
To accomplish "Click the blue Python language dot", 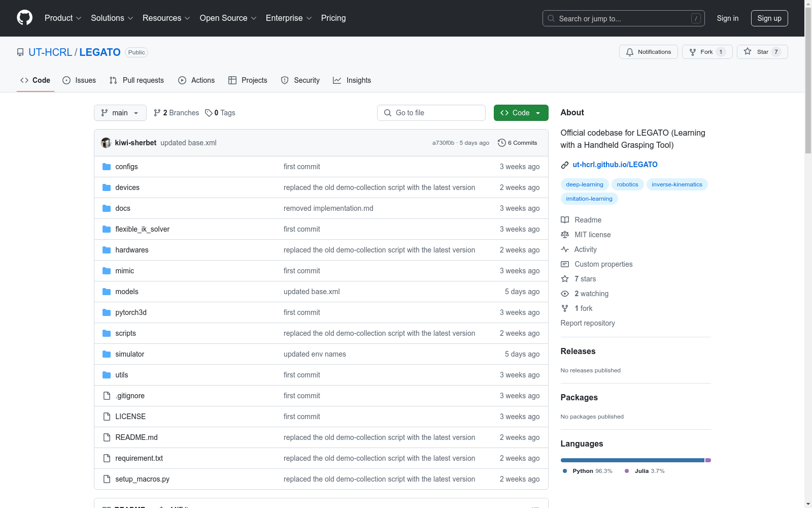I will coord(565,471).
